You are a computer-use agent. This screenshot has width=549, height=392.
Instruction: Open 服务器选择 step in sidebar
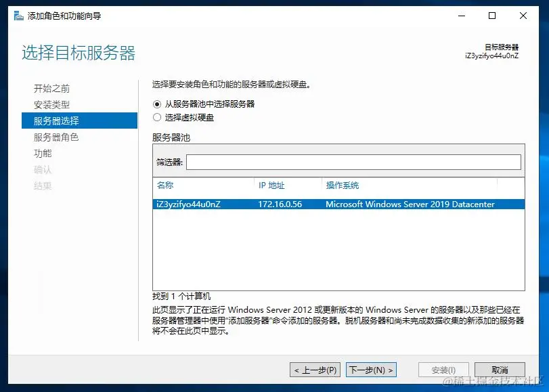79,121
